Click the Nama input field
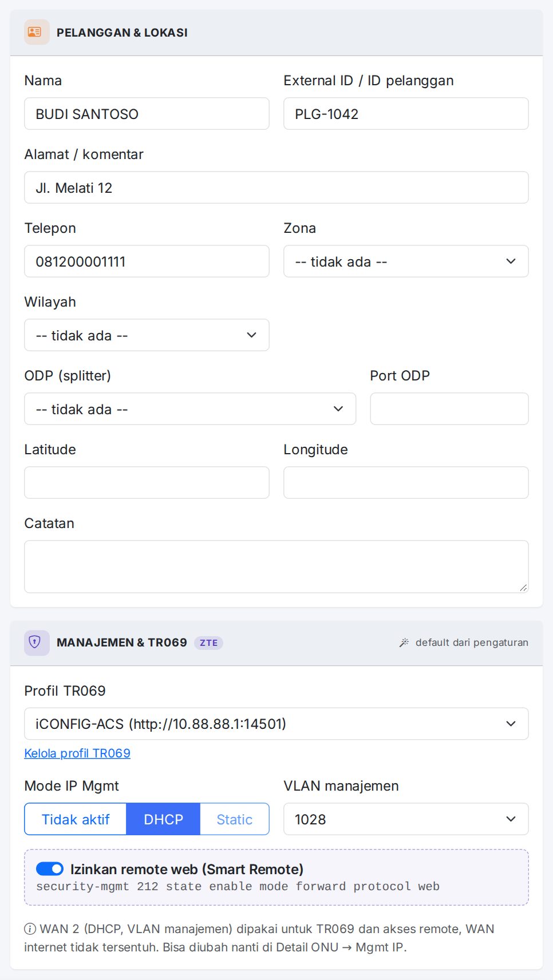This screenshot has width=553, height=980. coord(147,114)
